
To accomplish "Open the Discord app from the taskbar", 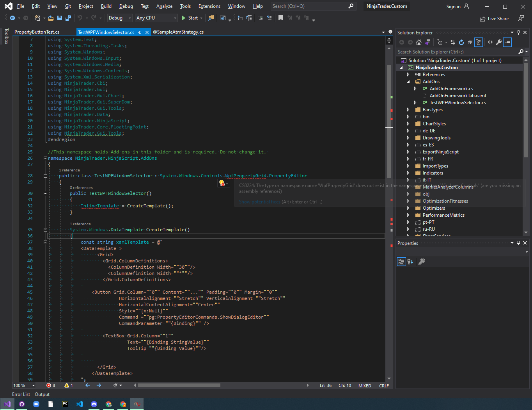I will tap(94, 404).
